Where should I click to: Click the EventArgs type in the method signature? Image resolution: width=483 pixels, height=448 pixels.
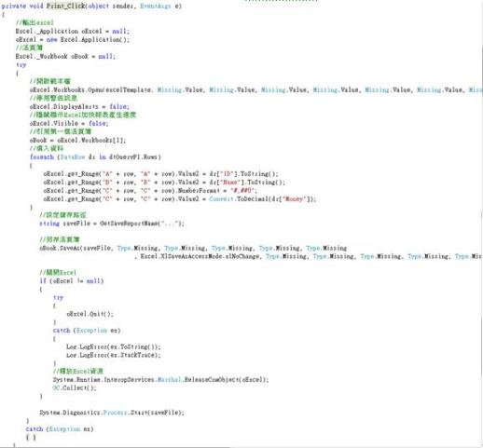(x=156, y=6)
